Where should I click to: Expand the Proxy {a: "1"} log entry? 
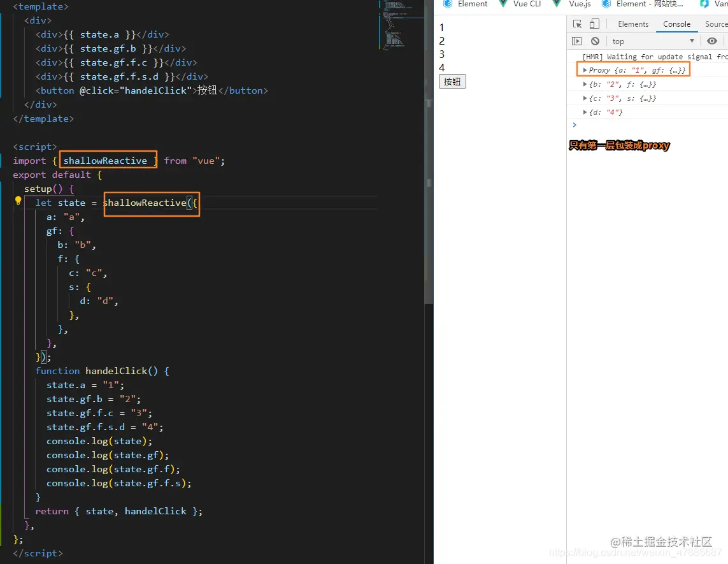pos(585,69)
